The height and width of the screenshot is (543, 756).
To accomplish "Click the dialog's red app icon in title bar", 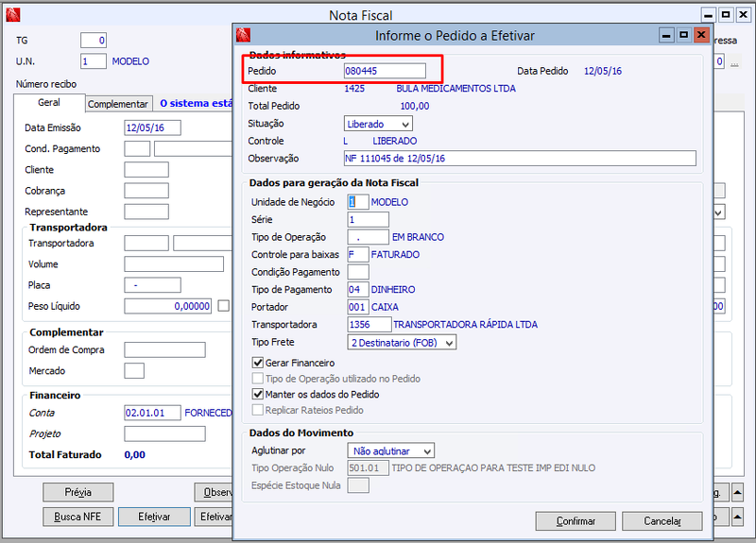I will pyautogui.click(x=244, y=35).
